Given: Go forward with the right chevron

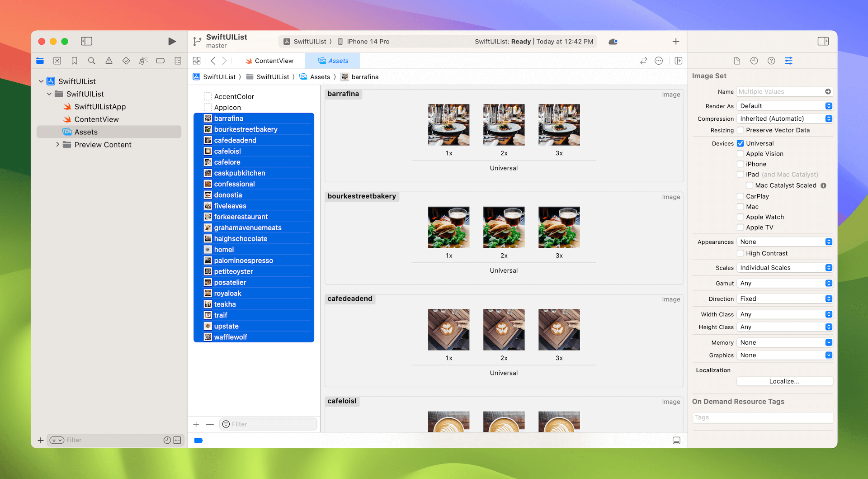Looking at the screenshot, I should click(224, 61).
